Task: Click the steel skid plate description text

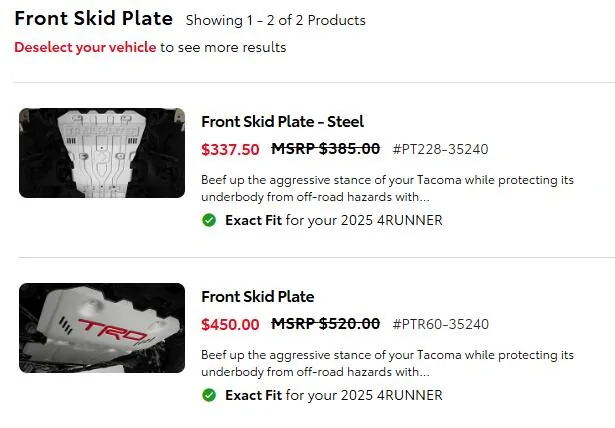Action: point(387,188)
